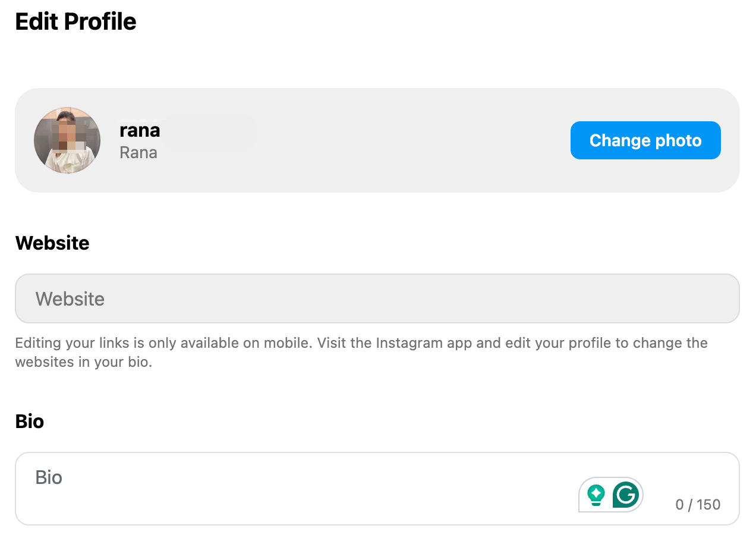Screen dimensions: 756x541
Task: Click the 0 / 150 character counter
Action: click(698, 504)
